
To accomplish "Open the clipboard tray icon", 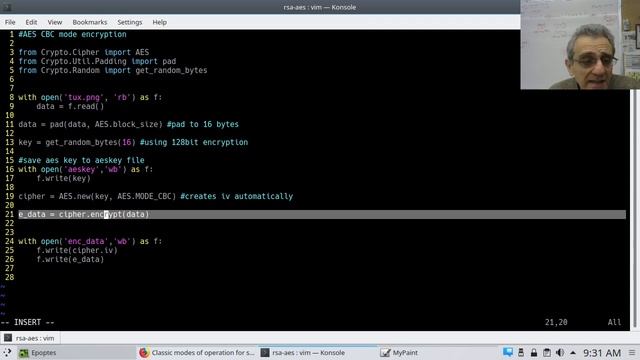I will (547, 352).
